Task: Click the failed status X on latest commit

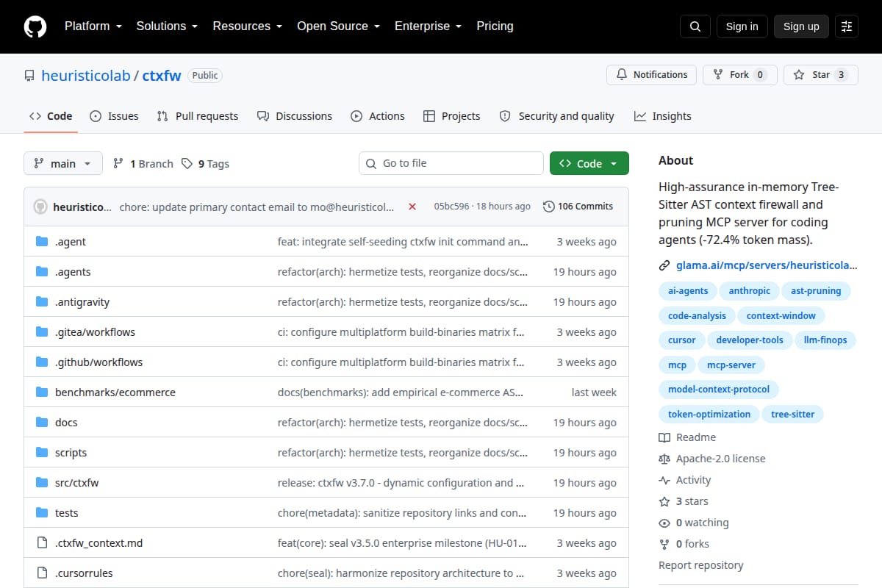Action: (x=412, y=207)
